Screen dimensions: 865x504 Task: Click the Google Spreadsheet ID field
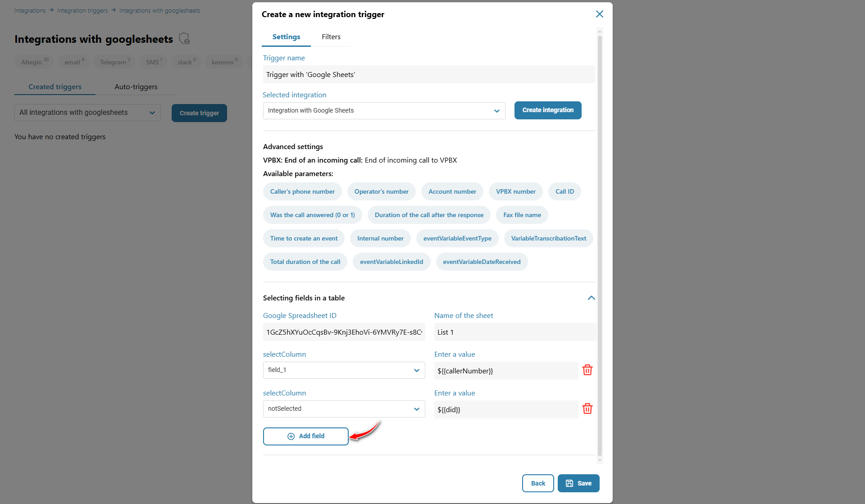[x=344, y=332]
